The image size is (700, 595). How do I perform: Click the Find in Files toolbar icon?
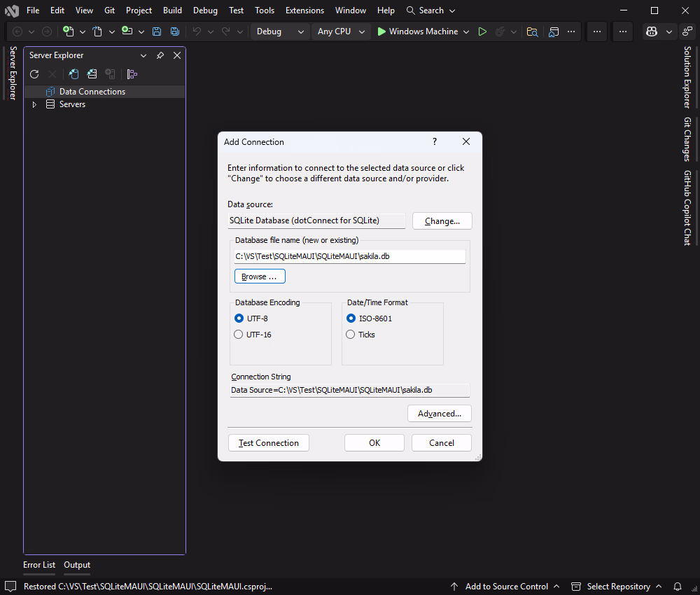click(532, 31)
